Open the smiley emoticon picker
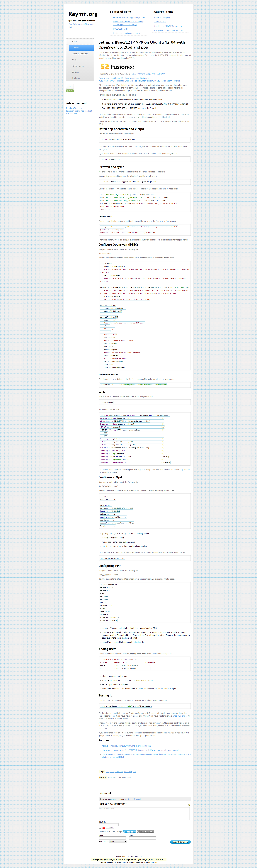This screenshot has height=868, width=257. [189, 806]
